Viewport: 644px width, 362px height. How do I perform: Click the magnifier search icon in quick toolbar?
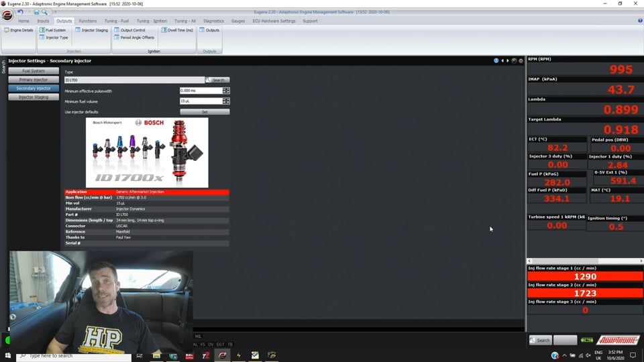(x=44, y=12)
